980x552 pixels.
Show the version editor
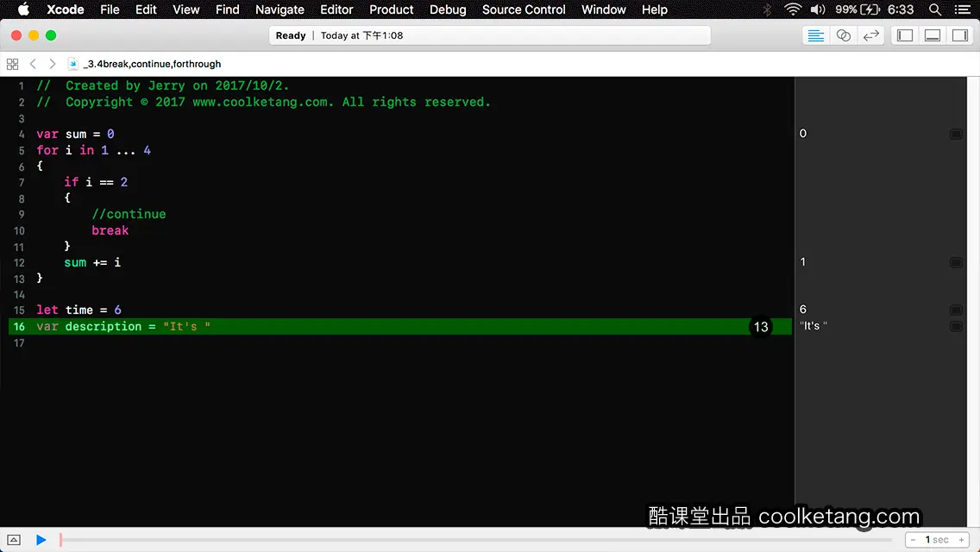[870, 35]
